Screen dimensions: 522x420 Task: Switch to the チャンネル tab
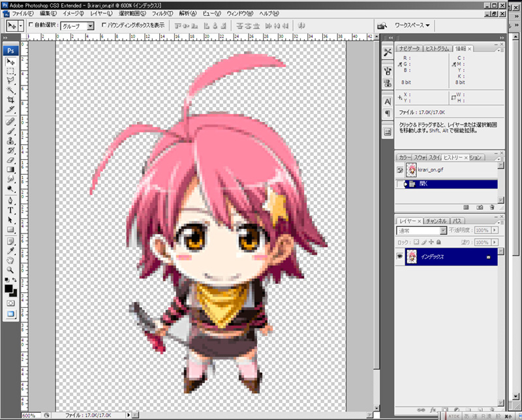(436, 220)
